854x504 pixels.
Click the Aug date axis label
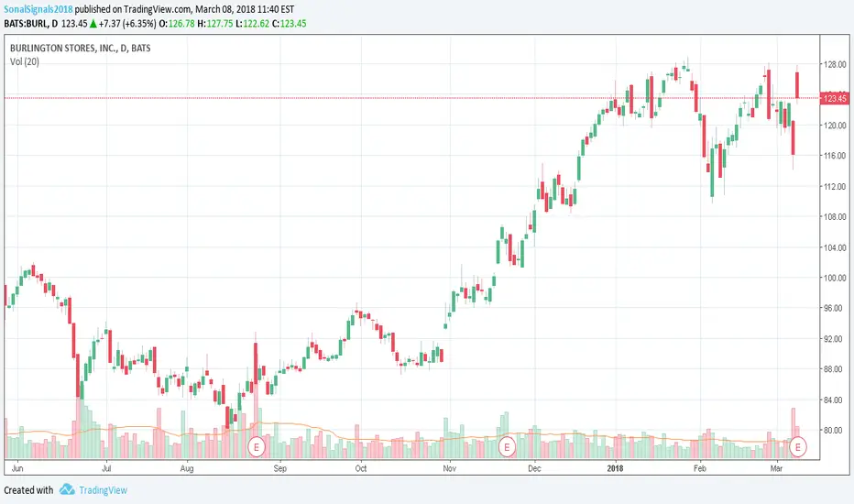click(x=187, y=468)
